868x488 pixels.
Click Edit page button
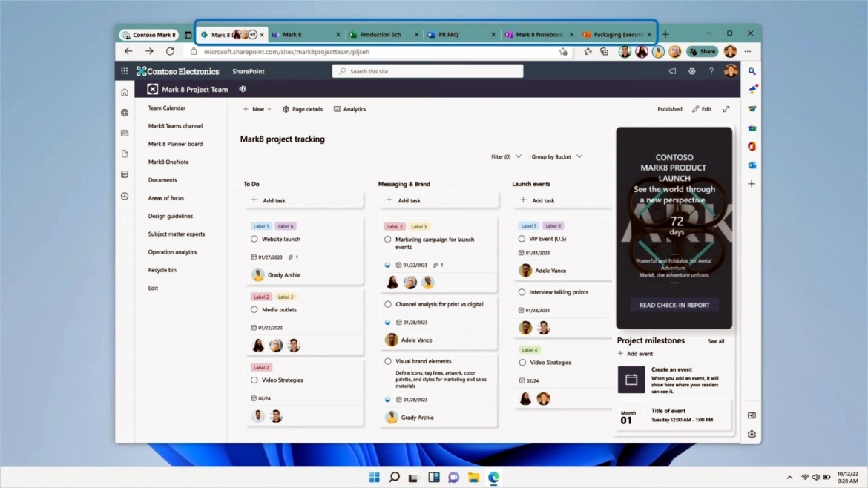(x=702, y=109)
